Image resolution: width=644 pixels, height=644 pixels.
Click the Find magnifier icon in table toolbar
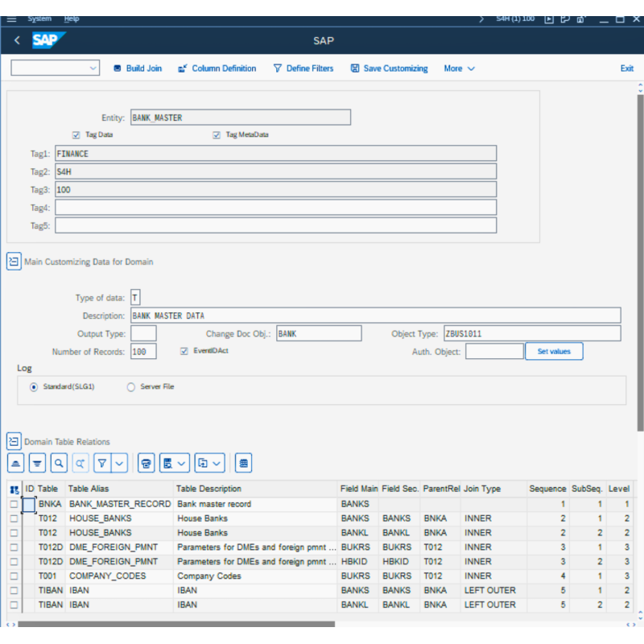point(59,463)
